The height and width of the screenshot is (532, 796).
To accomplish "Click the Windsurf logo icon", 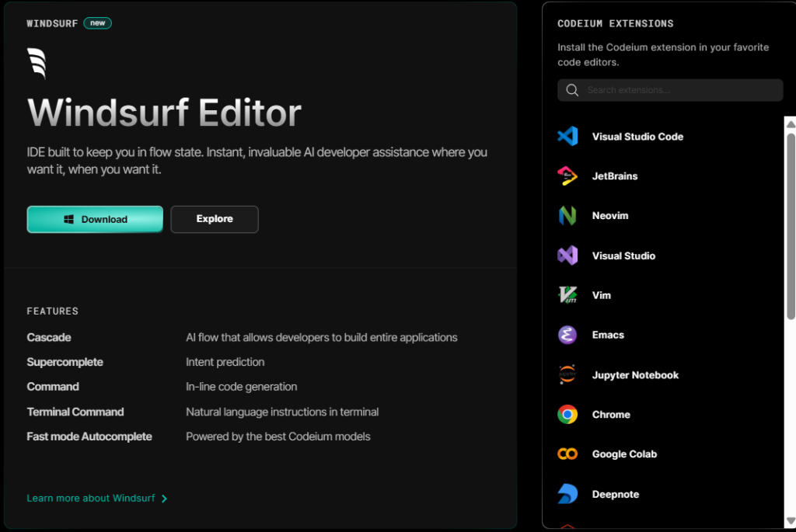I will (37, 64).
